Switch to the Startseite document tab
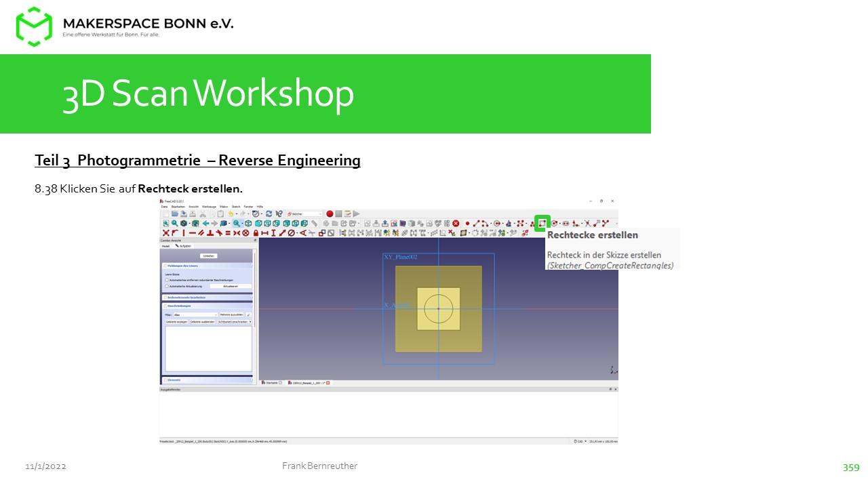Viewport: 868px width, 488px height. tap(271, 383)
